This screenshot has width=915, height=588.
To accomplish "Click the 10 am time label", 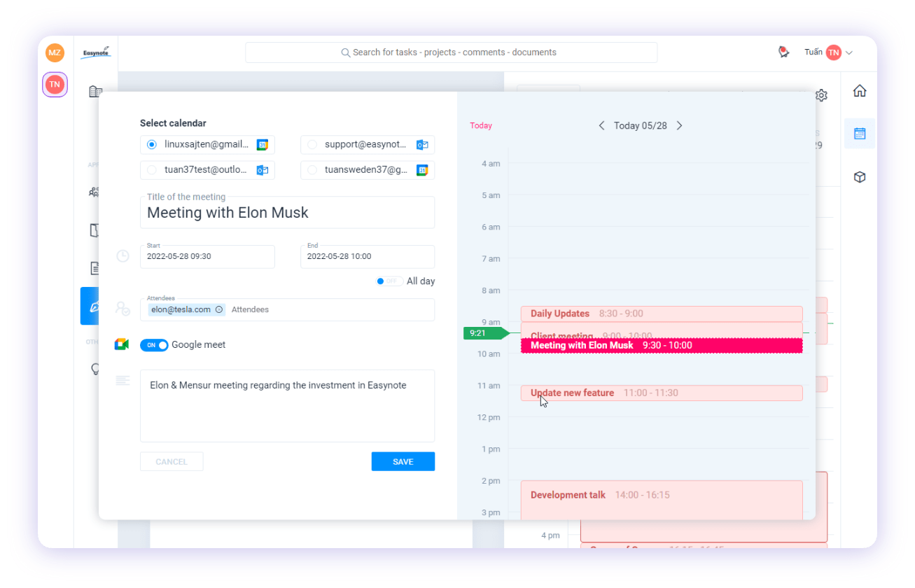I will pyautogui.click(x=489, y=354).
